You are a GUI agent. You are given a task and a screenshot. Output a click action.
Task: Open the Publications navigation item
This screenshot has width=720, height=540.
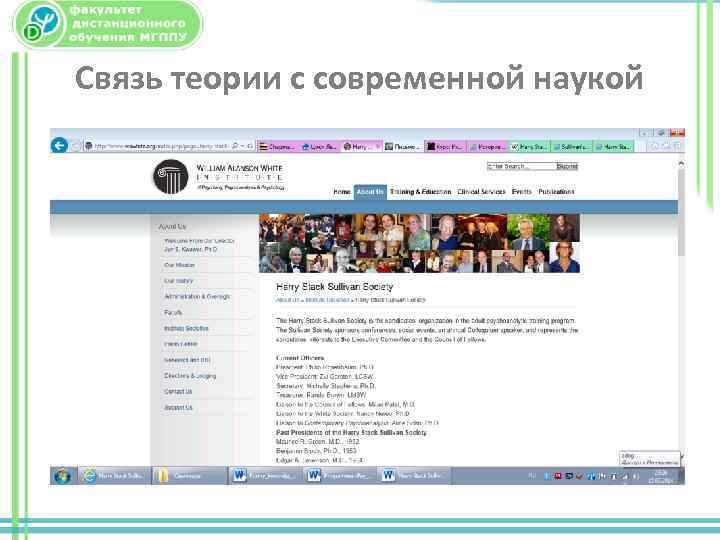pos(556,192)
